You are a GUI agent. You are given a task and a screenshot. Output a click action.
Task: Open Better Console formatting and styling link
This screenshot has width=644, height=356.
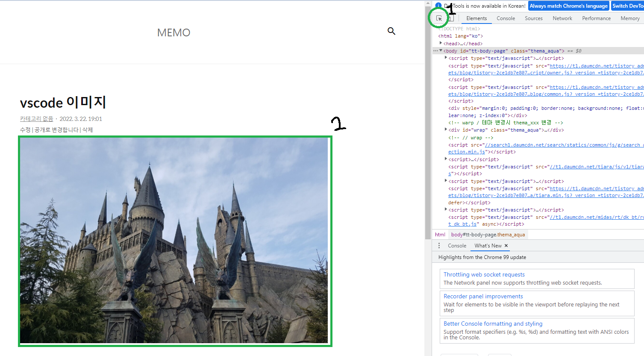(x=493, y=324)
